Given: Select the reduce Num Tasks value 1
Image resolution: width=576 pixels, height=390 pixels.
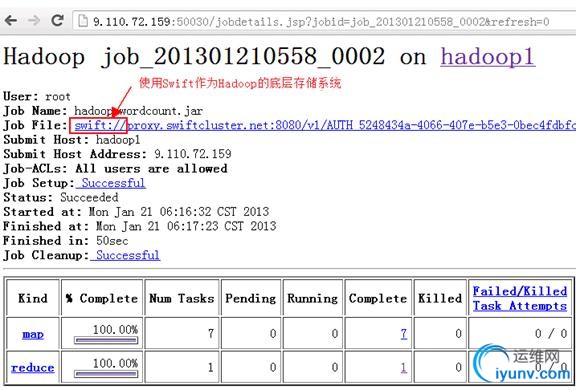Looking at the screenshot, I should tap(210, 367).
